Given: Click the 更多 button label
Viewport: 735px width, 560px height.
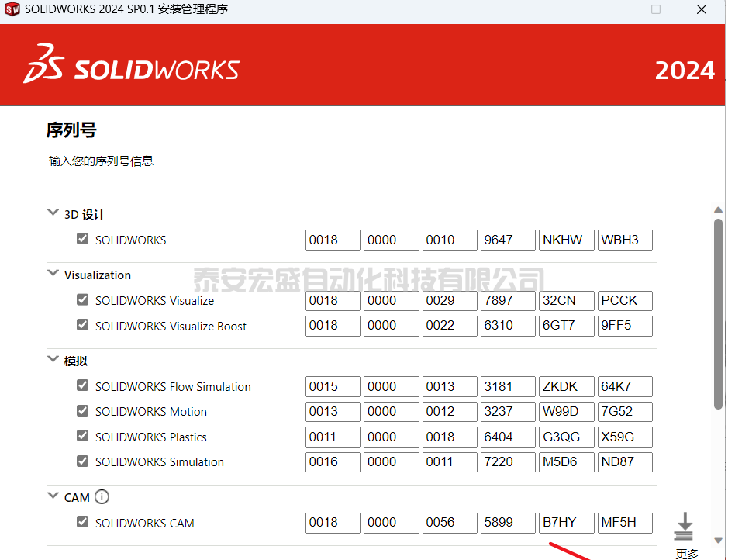Looking at the screenshot, I should pos(687,553).
